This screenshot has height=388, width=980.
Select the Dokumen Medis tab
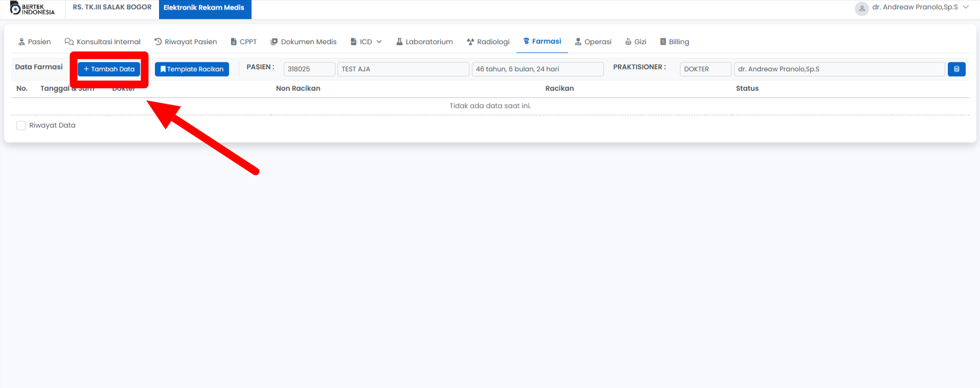point(303,41)
